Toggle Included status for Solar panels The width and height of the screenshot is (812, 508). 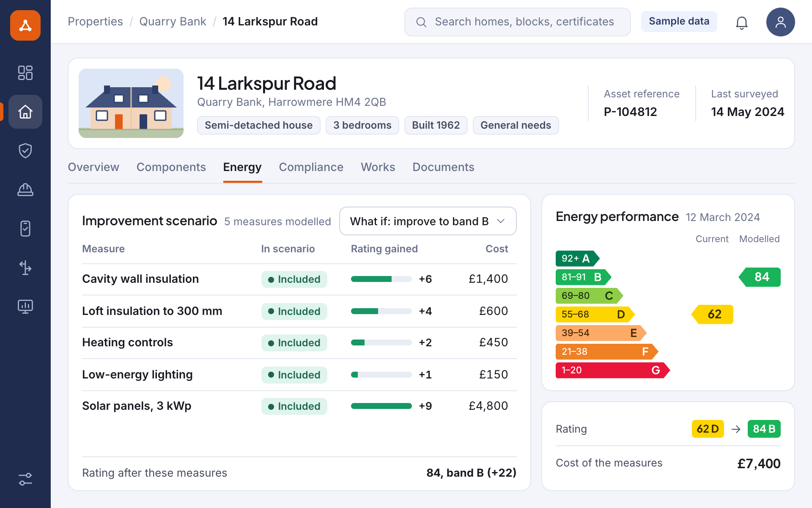(x=294, y=406)
